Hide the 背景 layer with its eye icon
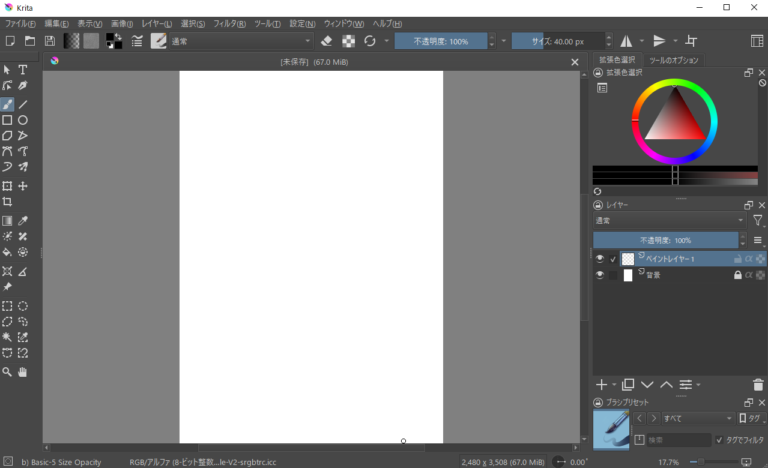The image size is (768, 468). pos(600,275)
